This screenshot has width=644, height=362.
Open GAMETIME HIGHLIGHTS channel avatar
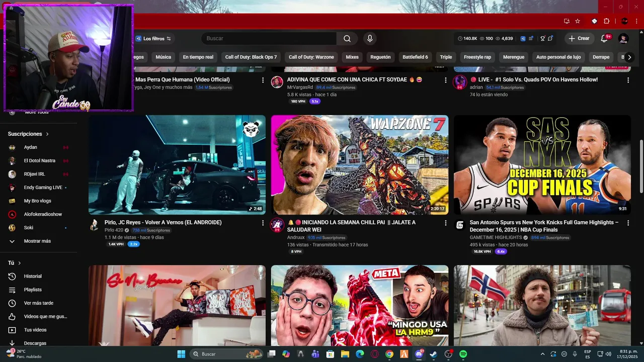pyautogui.click(x=460, y=225)
